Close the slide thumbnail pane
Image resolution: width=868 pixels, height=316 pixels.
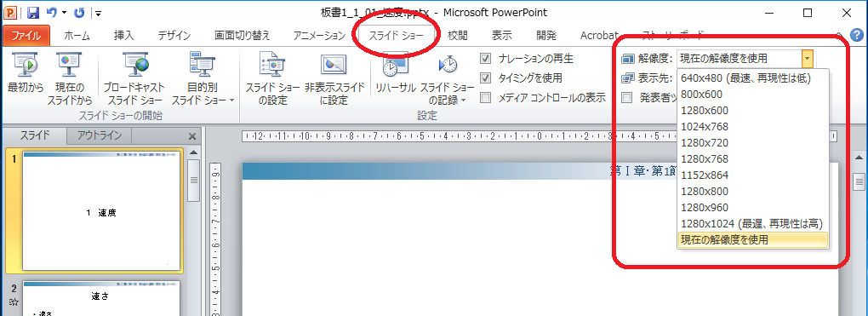(x=192, y=135)
